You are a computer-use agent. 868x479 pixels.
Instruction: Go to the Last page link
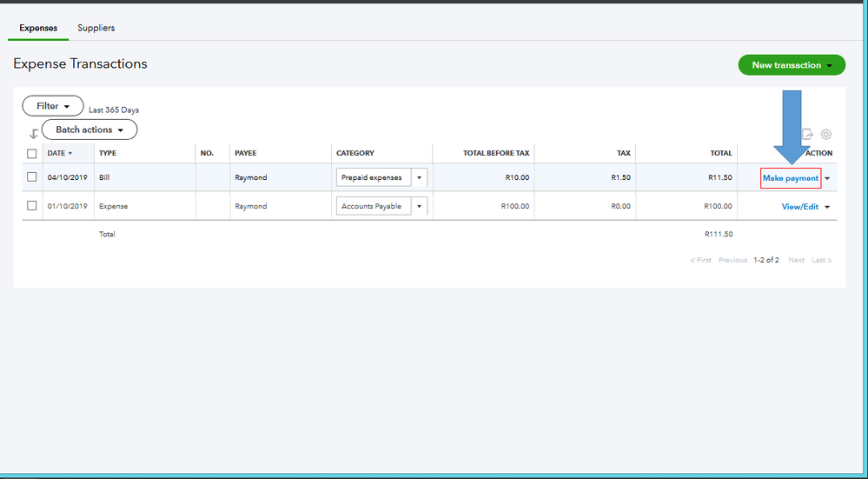821,260
